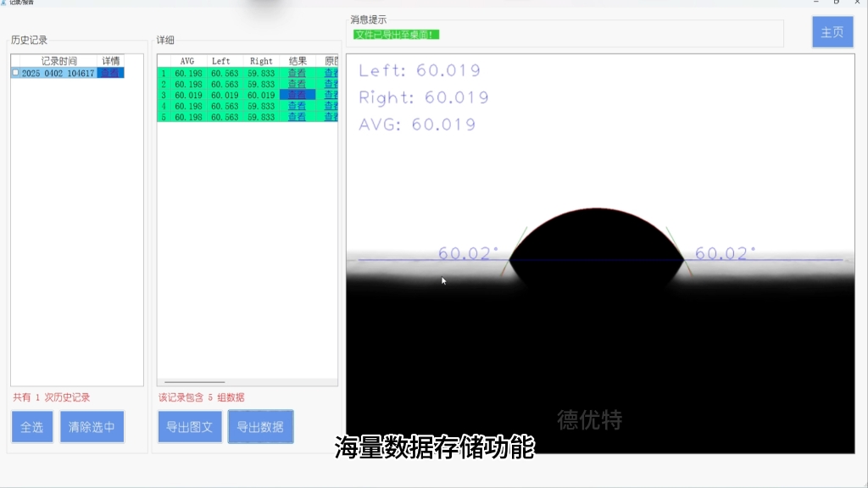Click the Left value 60.563 in row 5
Image resolution: width=868 pixels, height=488 pixels.
225,117
